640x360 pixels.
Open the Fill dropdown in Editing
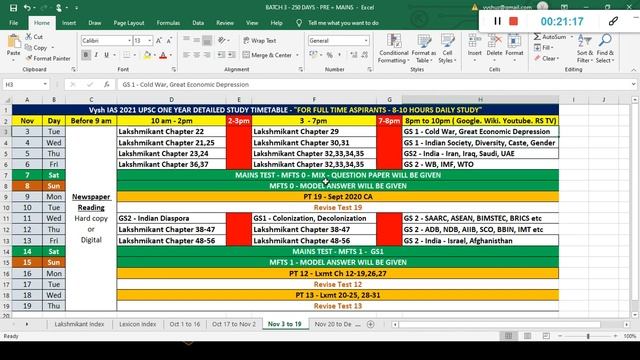click(x=544, y=48)
